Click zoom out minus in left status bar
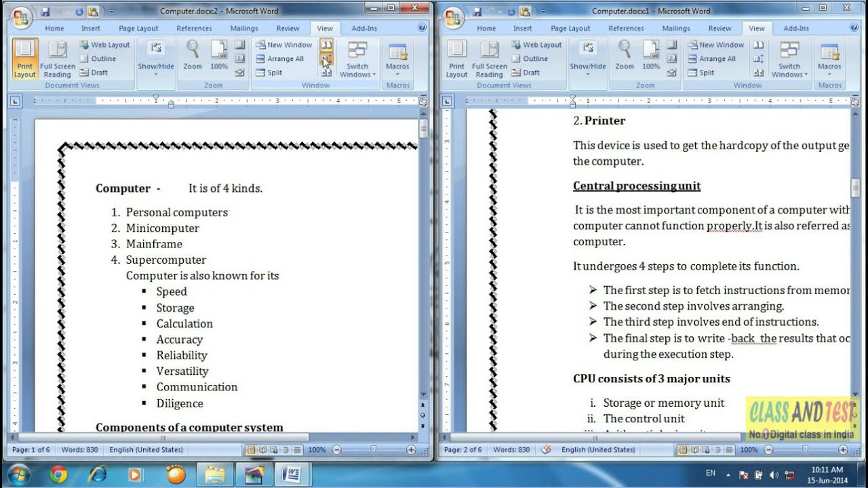 pos(336,449)
